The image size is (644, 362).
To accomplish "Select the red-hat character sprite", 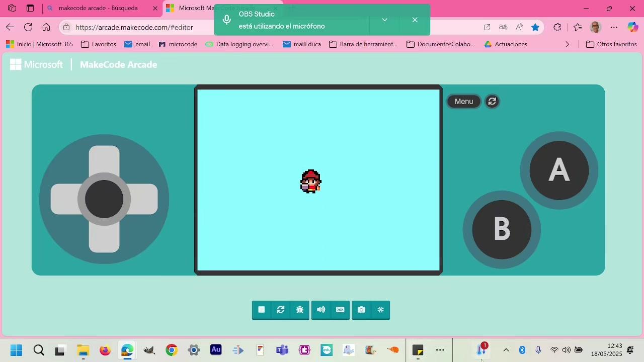I will click(x=310, y=182).
